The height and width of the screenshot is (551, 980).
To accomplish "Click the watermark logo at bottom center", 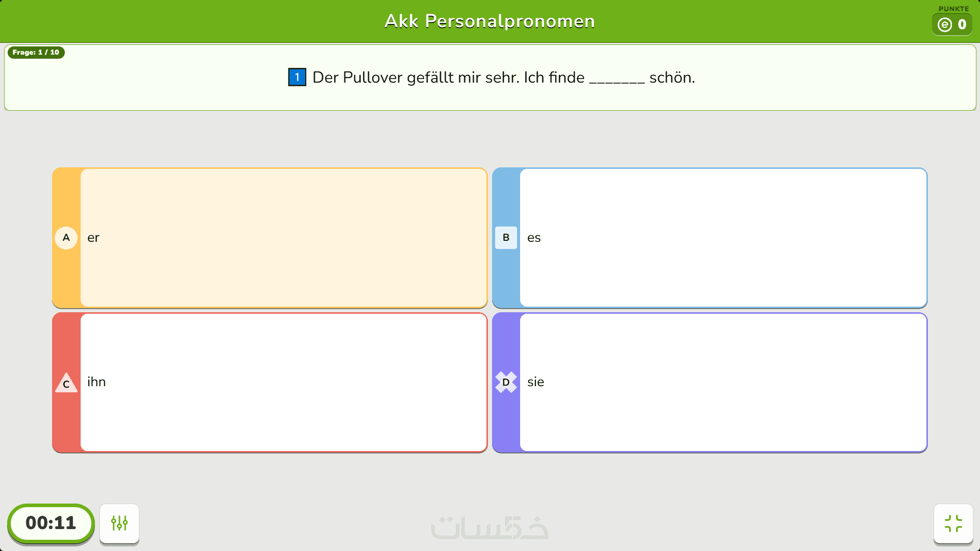I will [x=489, y=528].
